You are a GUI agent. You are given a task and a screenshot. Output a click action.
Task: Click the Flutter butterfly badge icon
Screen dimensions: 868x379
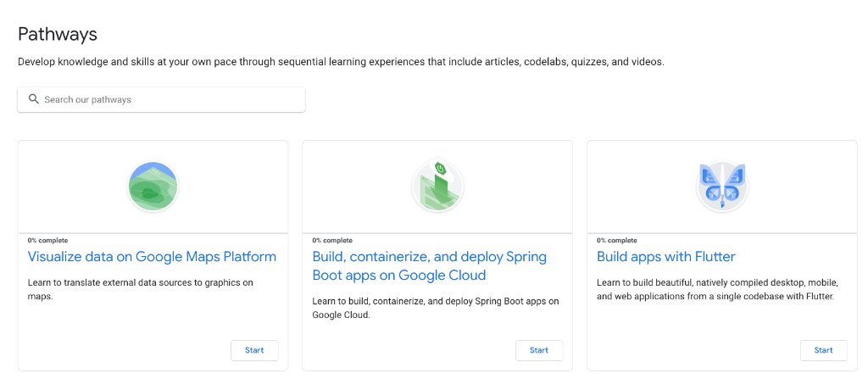(x=721, y=187)
